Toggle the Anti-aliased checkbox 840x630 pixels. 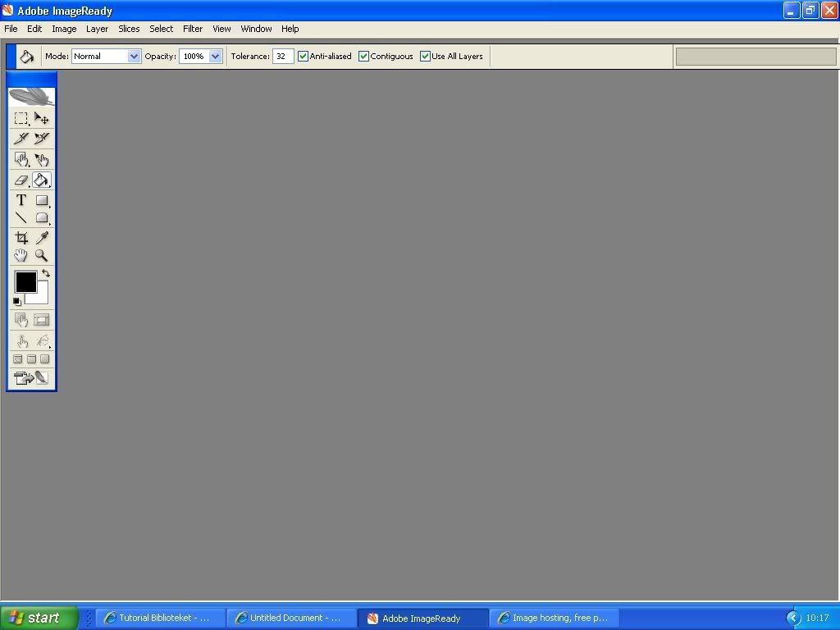tap(303, 57)
